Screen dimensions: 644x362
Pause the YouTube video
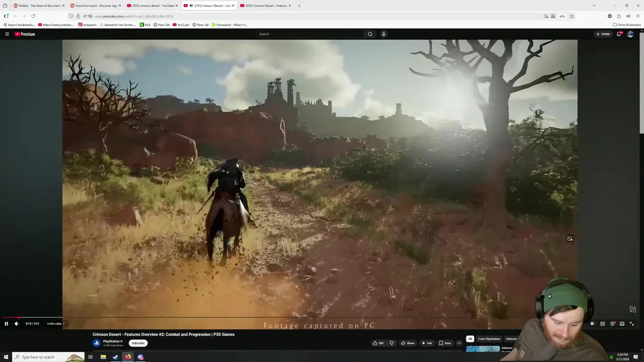click(x=7, y=324)
